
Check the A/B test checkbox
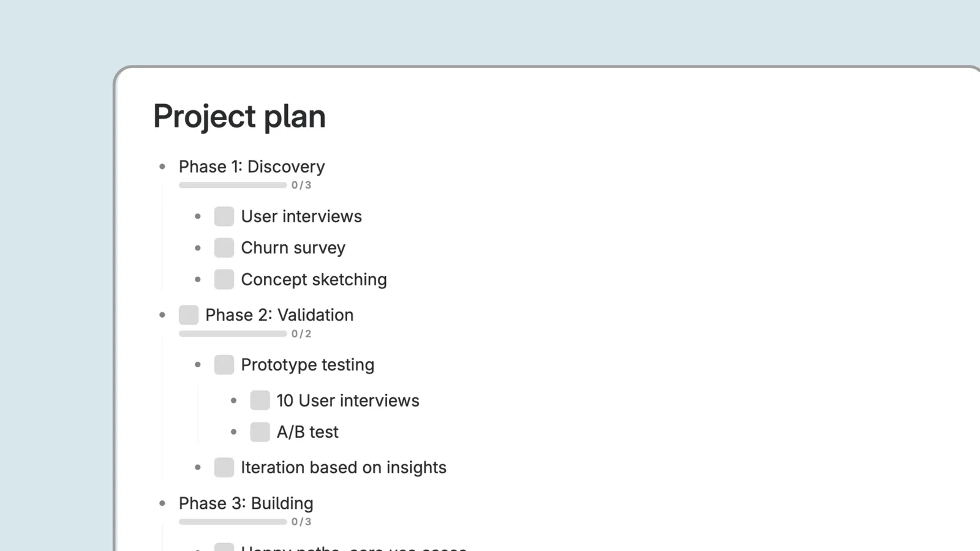[260, 431]
